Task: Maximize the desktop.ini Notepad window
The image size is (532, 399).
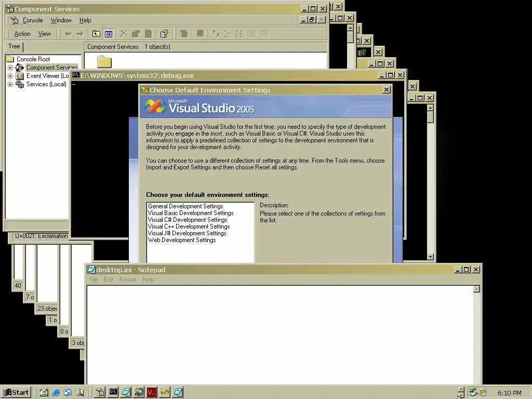Action: pyautogui.click(x=467, y=270)
